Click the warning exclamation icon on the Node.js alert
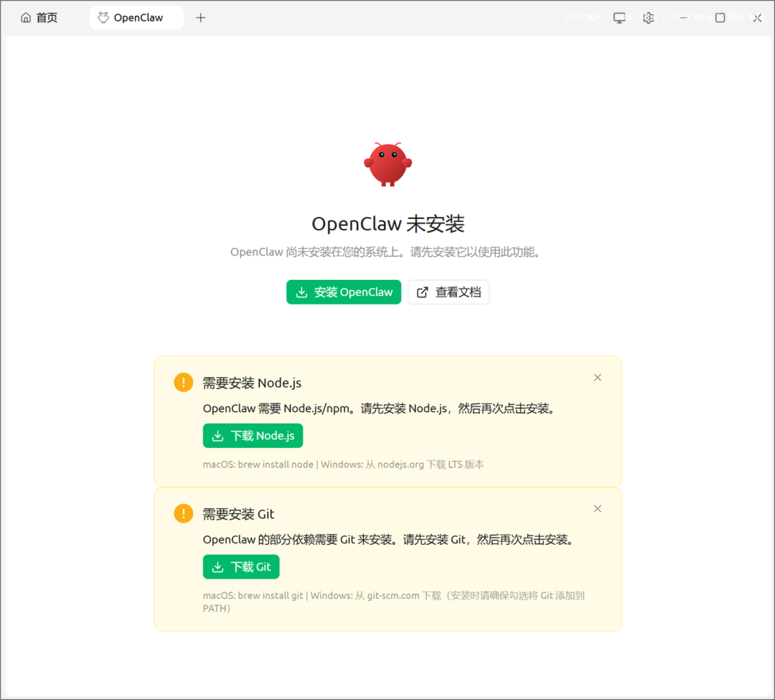The height and width of the screenshot is (700, 775). pos(183,382)
